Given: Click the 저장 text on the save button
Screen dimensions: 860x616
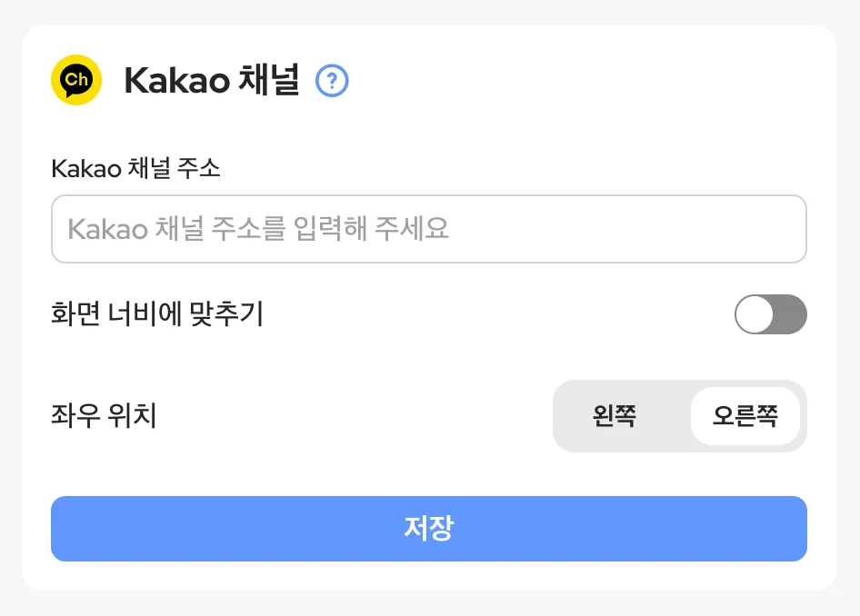Looking at the screenshot, I should click(428, 528).
